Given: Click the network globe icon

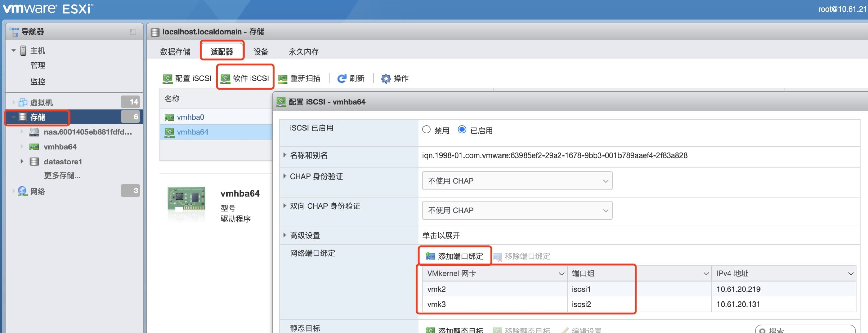Looking at the screenshot, I should point(22,191).
